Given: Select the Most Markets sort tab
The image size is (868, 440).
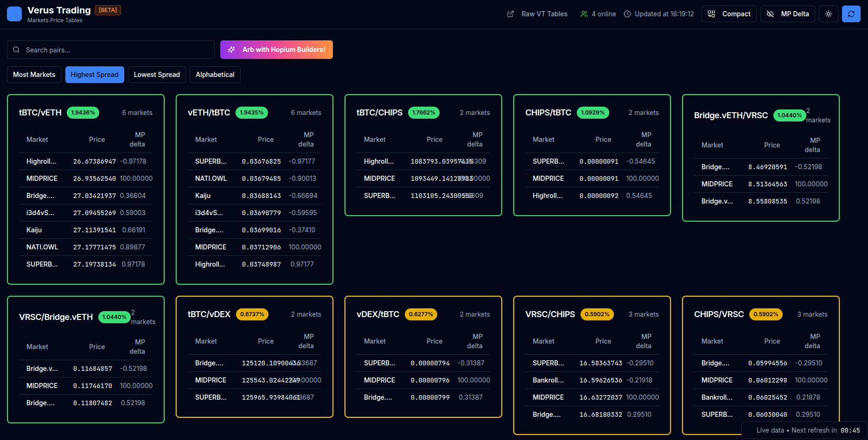Looking at the screenshot, I should click(34, 75).
